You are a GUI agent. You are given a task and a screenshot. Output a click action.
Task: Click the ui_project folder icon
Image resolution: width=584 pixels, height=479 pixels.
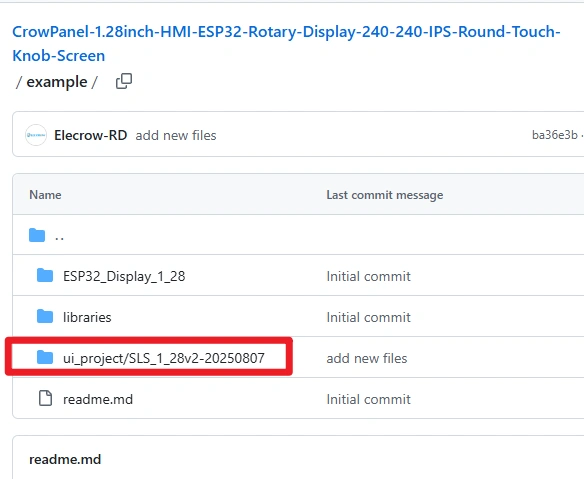(45, 358)
